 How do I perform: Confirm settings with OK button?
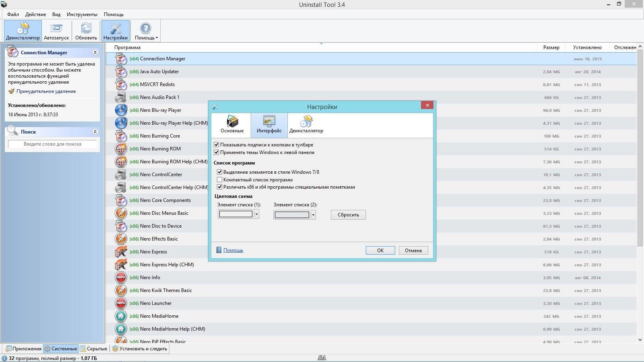[380, 250]
